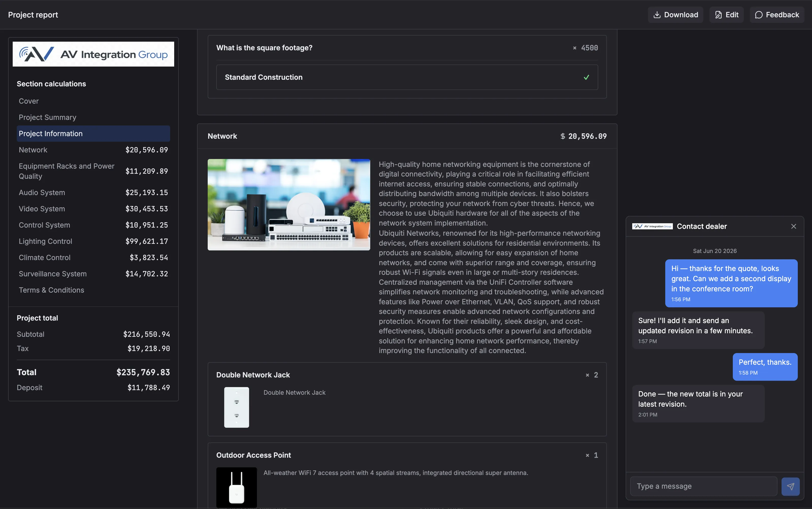This screenshot has width=812, height=509.
Task: Jump to the Audio System section
Action: (x=93, y=193)
